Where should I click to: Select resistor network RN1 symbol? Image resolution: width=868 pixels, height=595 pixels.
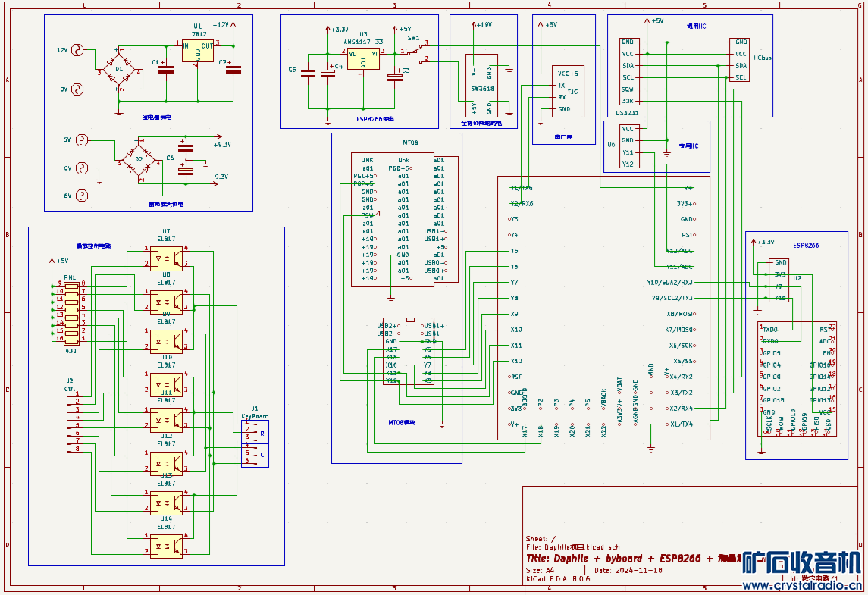(71, 313)
